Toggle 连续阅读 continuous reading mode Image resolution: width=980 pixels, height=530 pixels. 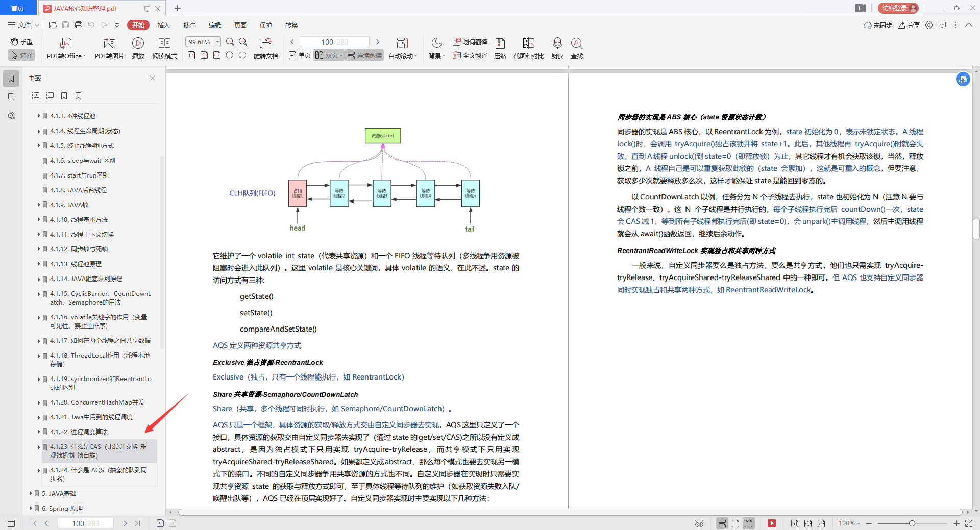coord(364,55)
